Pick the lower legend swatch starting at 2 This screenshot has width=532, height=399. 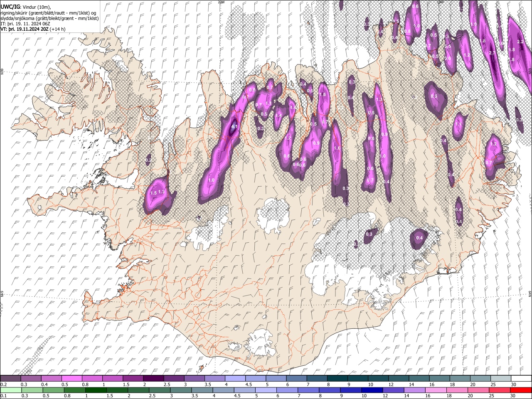click(x=138, y=390)
